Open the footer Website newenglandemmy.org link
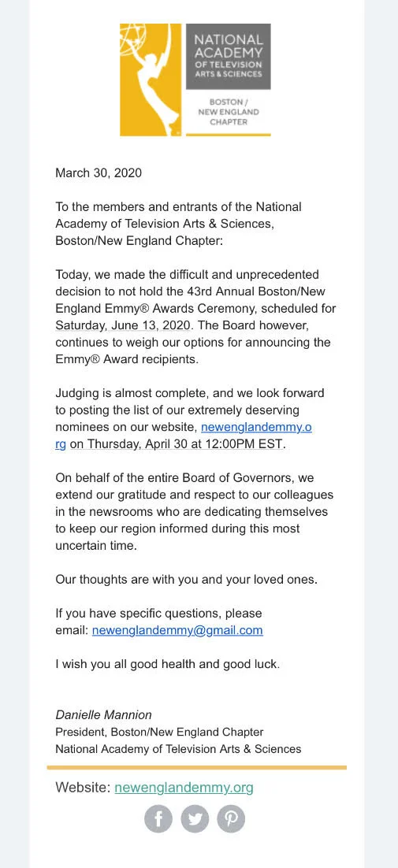This screenshot has width=398, height=868. pyautogui.click(x=184, y=787)
